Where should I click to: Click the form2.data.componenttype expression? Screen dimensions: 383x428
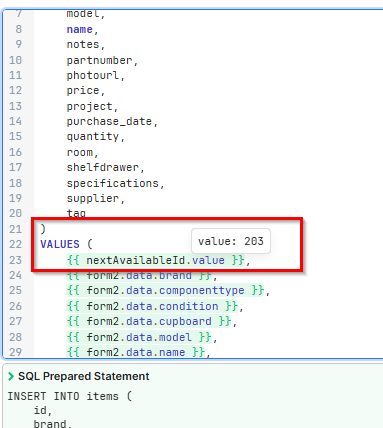point(165,290)
